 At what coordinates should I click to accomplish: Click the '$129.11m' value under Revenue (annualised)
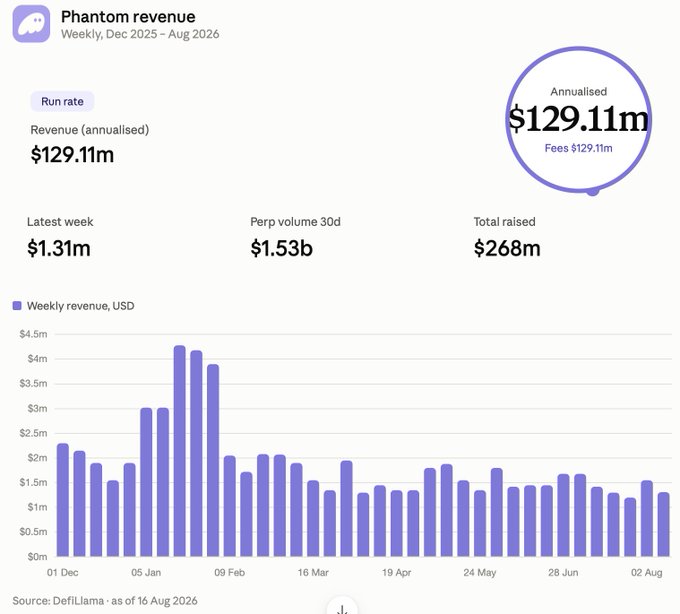tap(72, 154)
